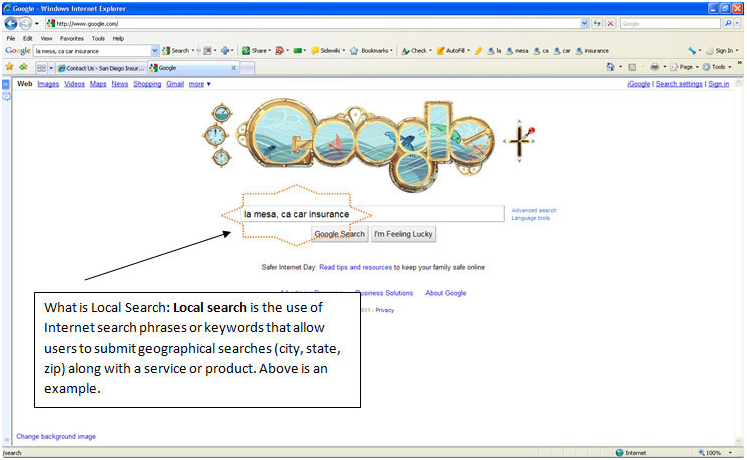Expand the address bar history dropdown
Viewport: 747px width, 460px height.
click(x=585, y=23)
